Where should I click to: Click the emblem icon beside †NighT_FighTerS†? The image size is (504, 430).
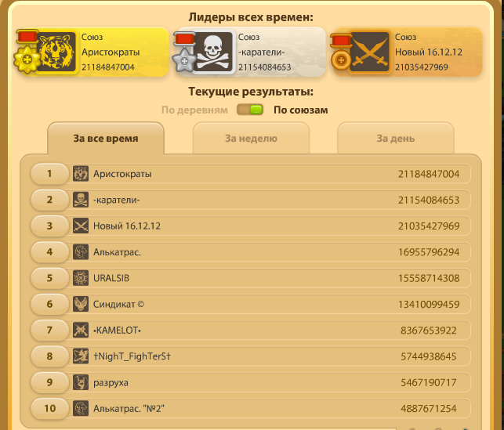(81, 356)
